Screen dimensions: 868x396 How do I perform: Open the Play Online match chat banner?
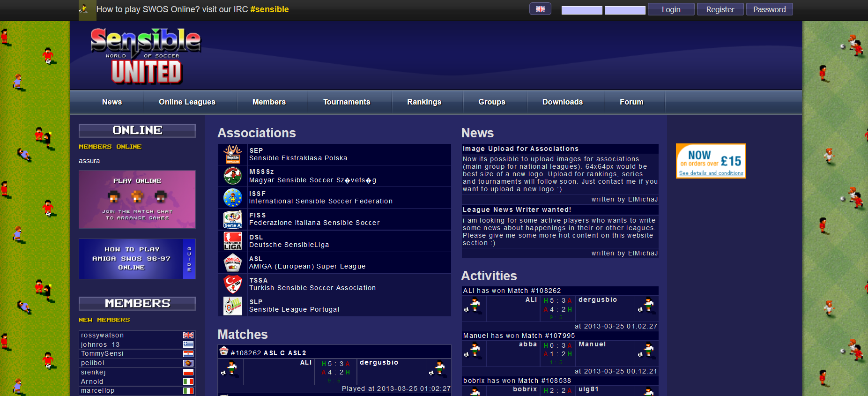137,199
